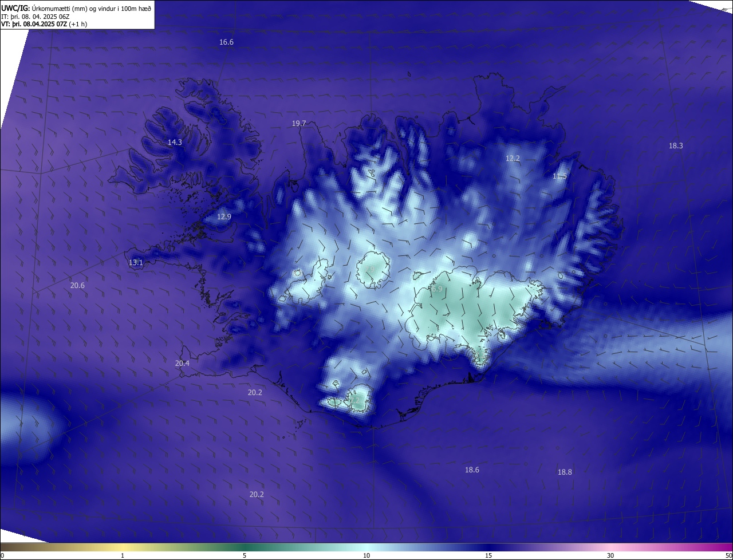Click the 18.8 value label
The height and width of the screenshot is (560, 733).
click(565, 472)
